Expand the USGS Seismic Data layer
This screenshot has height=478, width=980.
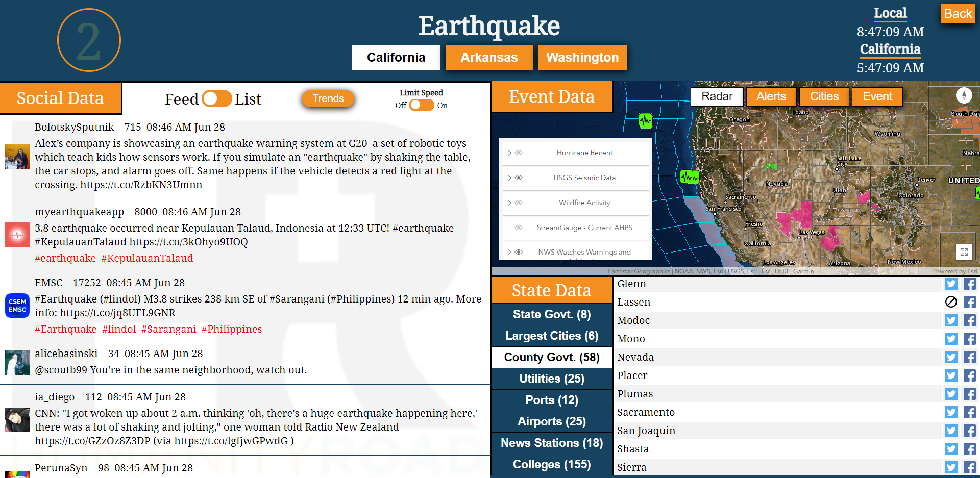509,178
